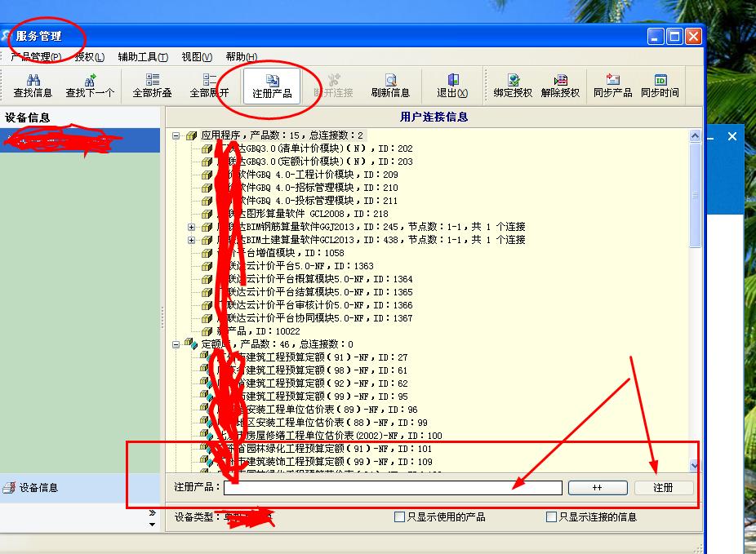The width and height of the screenshot is (756, 554).
Task: Click package icon beside ID：10022 row
Action: point(207,331)
